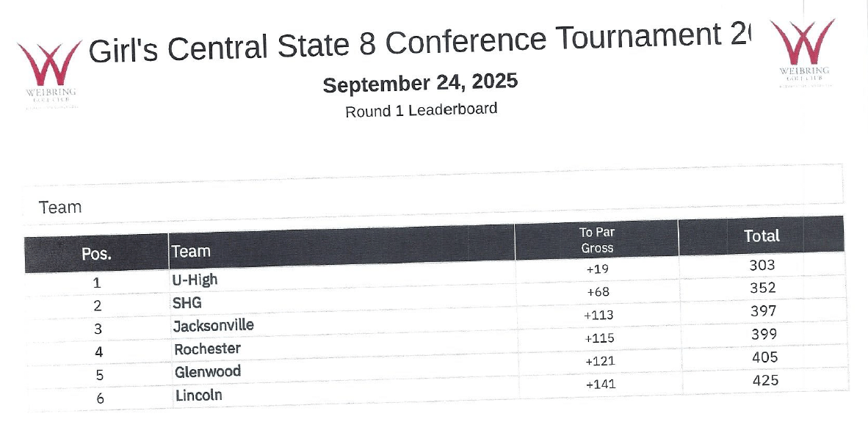Open the Jacksonville team entry
This screenshot has width=868, height=430.
[x=214, y=325]
